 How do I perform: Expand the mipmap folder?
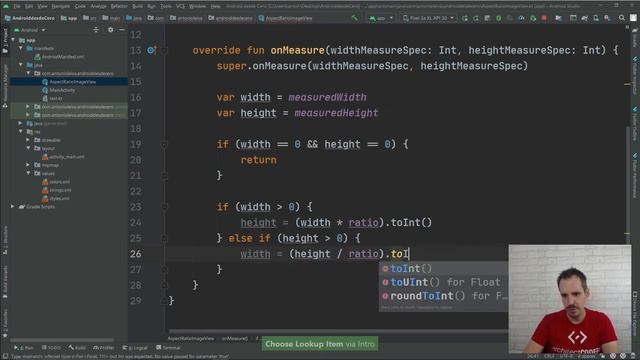[28, 165]
